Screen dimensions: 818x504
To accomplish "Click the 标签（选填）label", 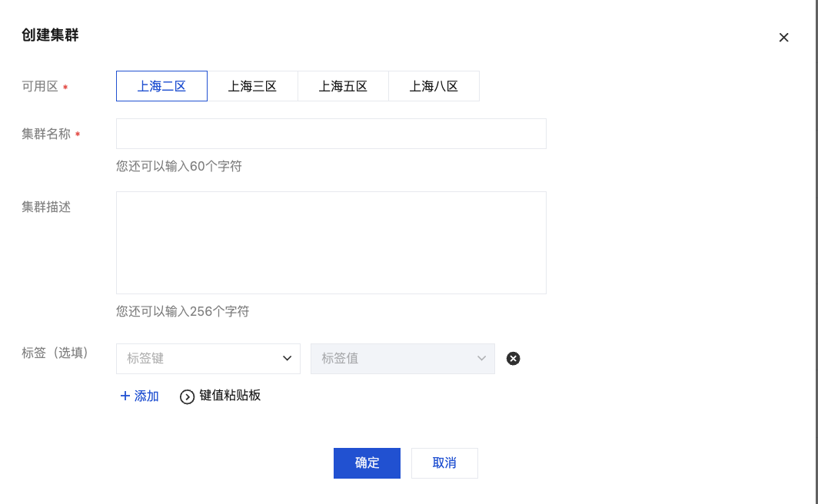I will click(55, 353).
